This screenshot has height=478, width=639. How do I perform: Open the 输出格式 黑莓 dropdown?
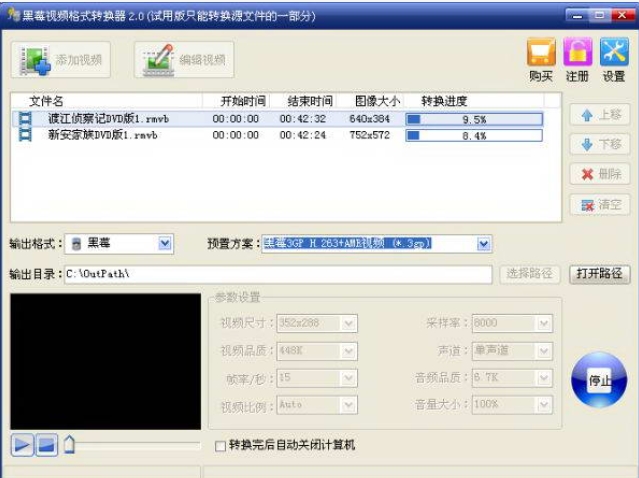tap(165, 244)
